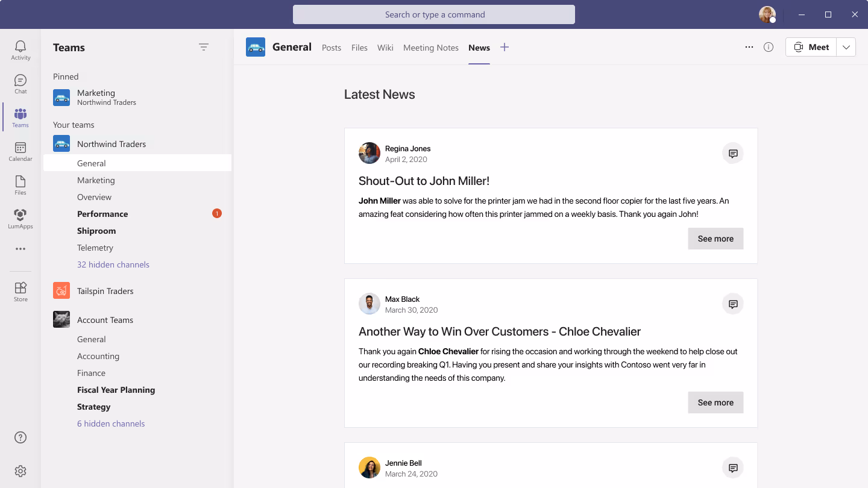
Task: Click in the Search or type a command box
Action: tap(434, 14)
